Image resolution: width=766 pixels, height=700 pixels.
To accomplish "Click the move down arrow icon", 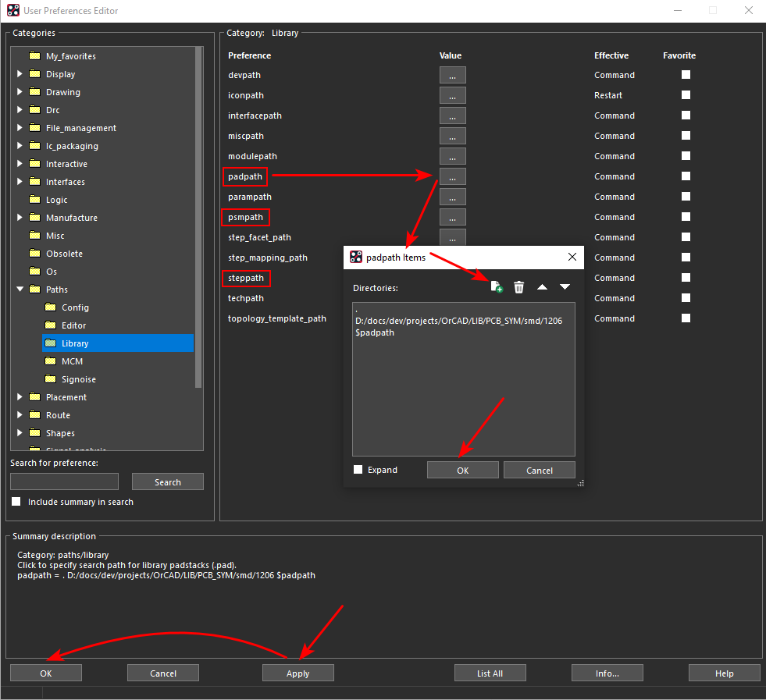I will pos(565,287).
